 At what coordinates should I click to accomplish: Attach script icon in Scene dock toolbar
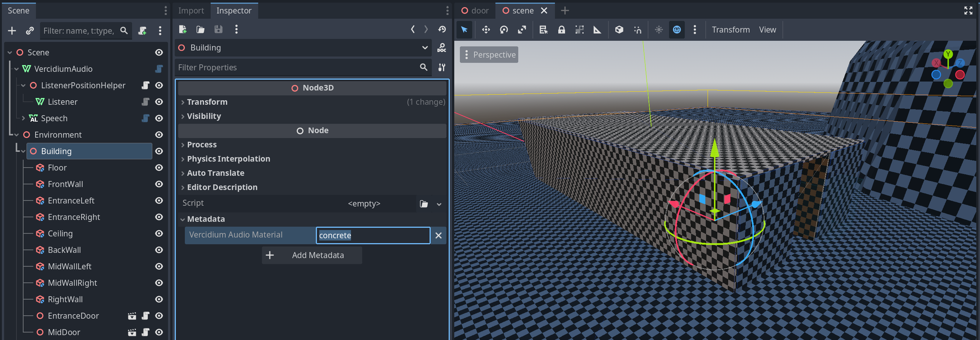(142, 30)
